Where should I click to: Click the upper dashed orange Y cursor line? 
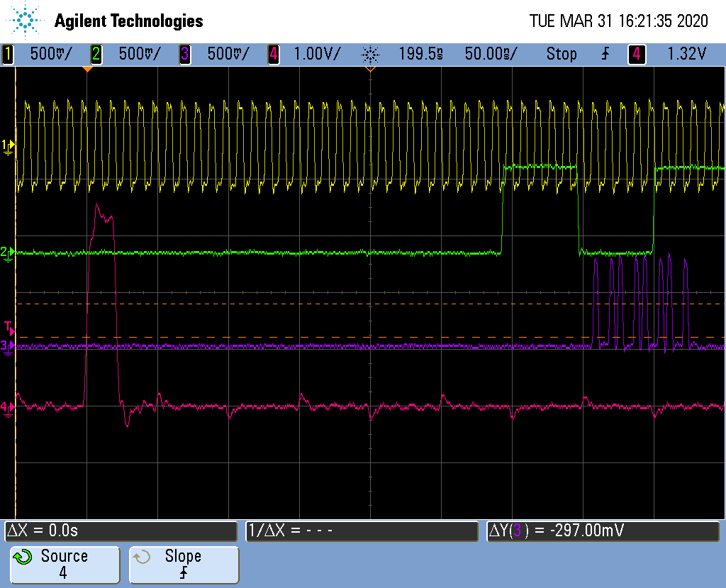[369, 304]
